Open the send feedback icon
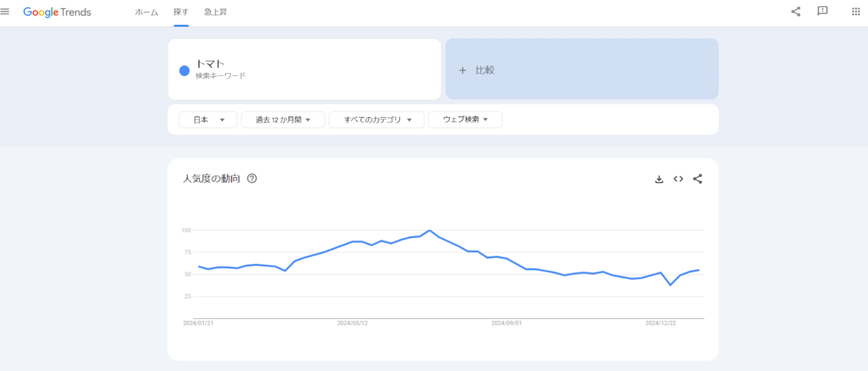This screenshot has width=868, height=371. pos(822,12)
